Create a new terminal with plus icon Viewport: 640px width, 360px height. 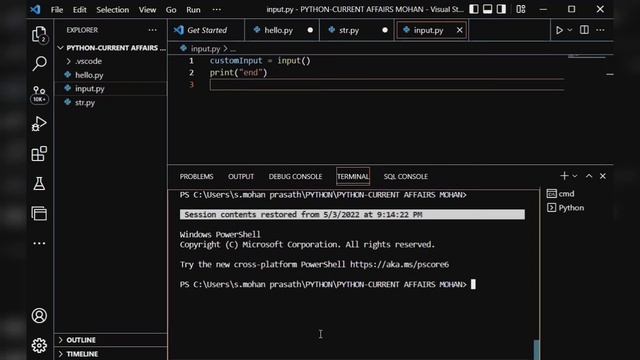564,176
